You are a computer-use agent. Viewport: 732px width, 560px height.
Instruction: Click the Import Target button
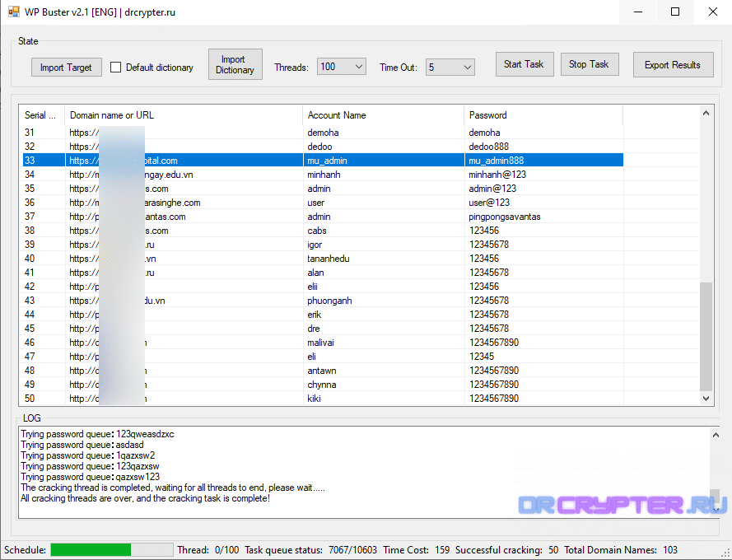pos(66,67)
